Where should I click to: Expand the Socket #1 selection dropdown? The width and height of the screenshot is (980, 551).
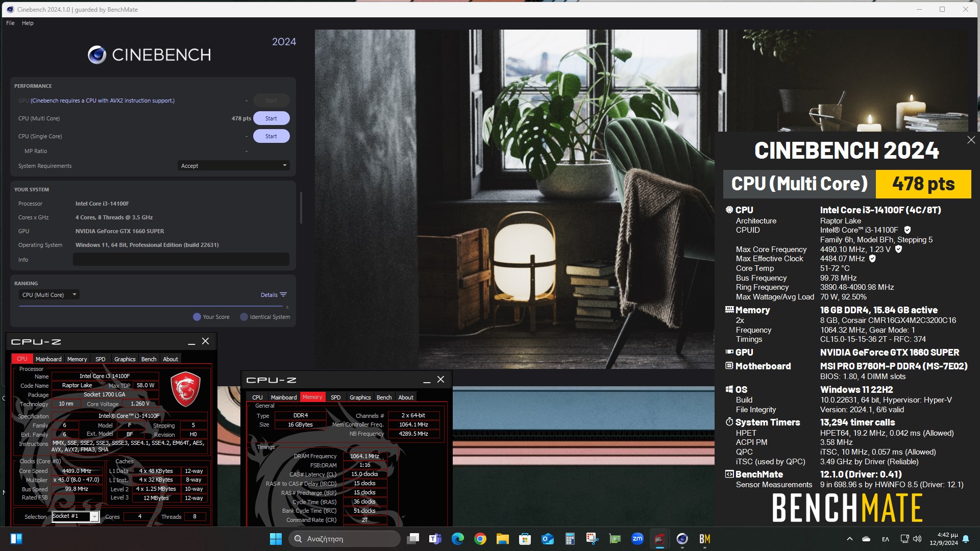tap(94, 517)
